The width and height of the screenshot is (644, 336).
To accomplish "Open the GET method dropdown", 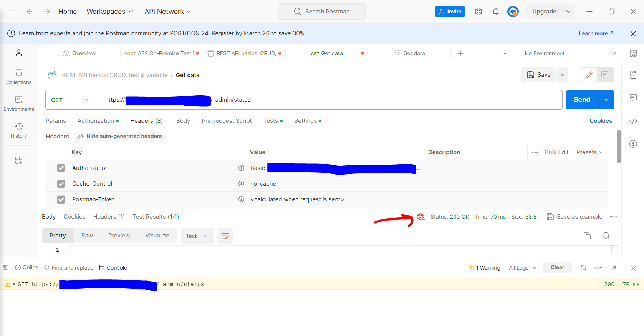I will pyautogui.click(x=71, y=100).
